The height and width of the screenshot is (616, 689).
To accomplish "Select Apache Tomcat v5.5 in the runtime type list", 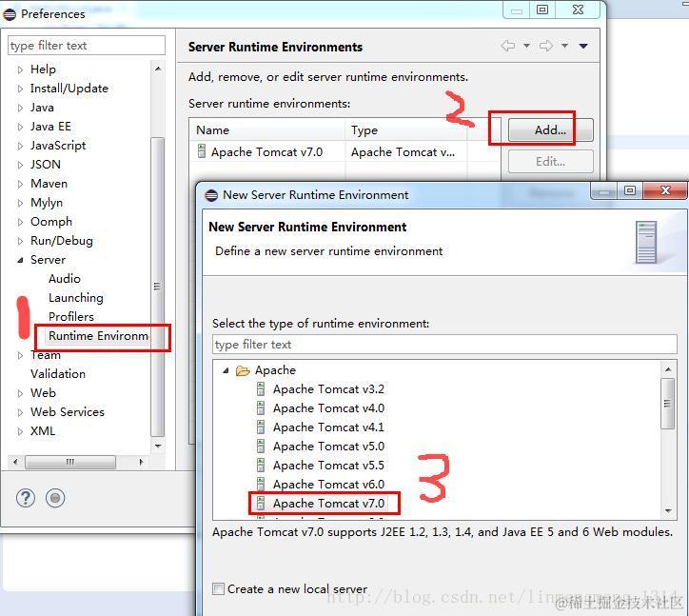I will tap(328, 466).
